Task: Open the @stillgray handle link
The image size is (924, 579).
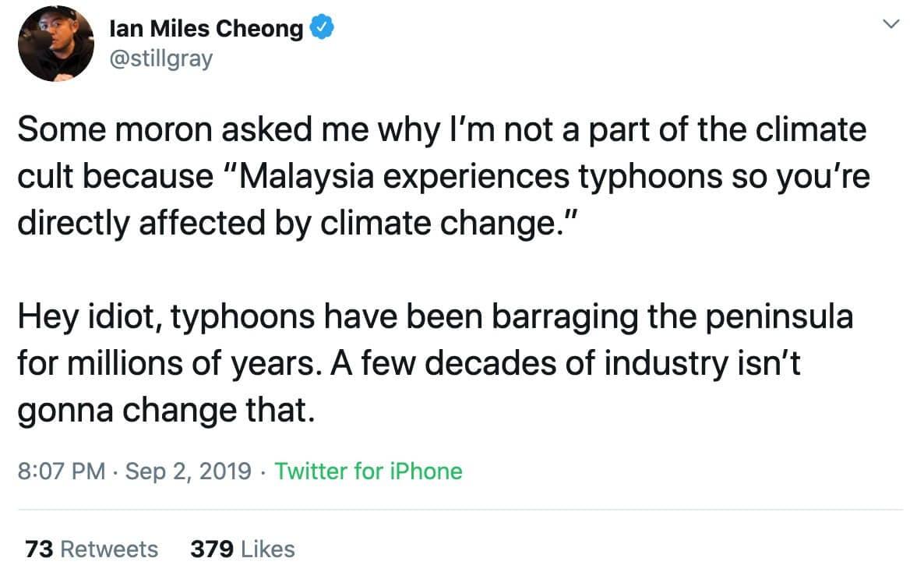Action: (161, 58)
